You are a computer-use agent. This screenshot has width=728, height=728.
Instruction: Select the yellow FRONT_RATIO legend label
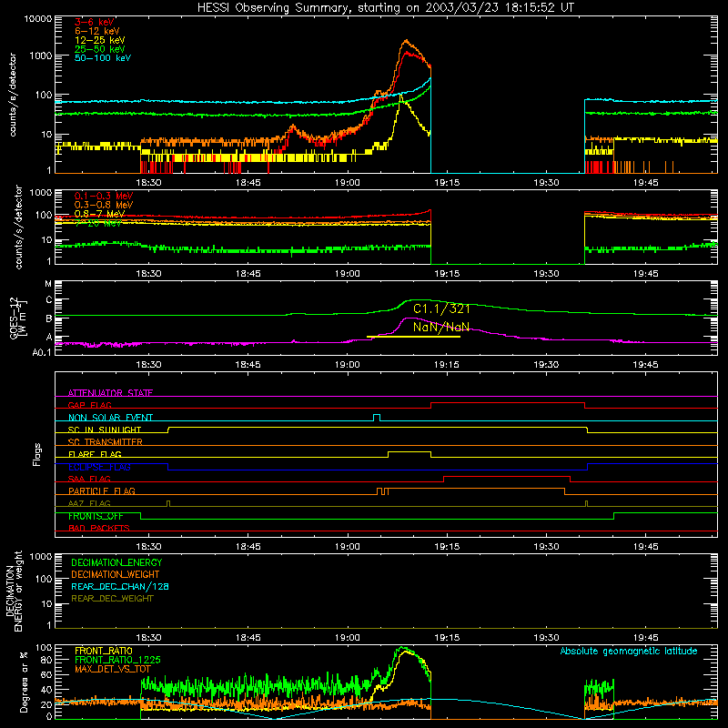click(104, 651)
